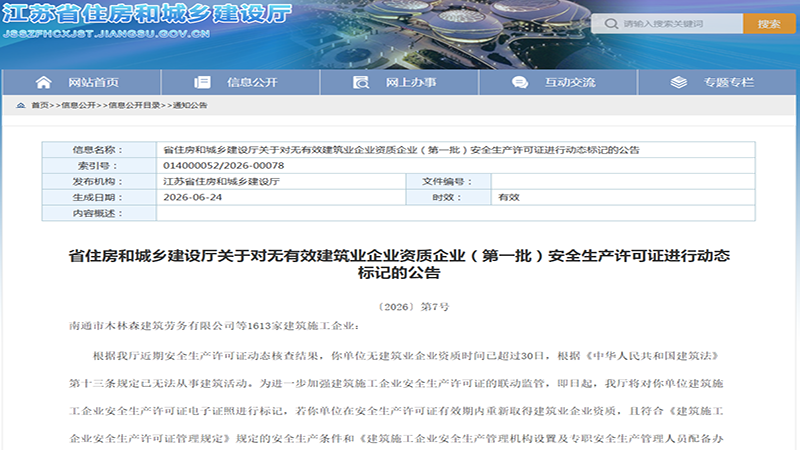Screen dimensions: 800x450
Task: Click the chat bubble icon beside 互动交流
Action: 520,82
